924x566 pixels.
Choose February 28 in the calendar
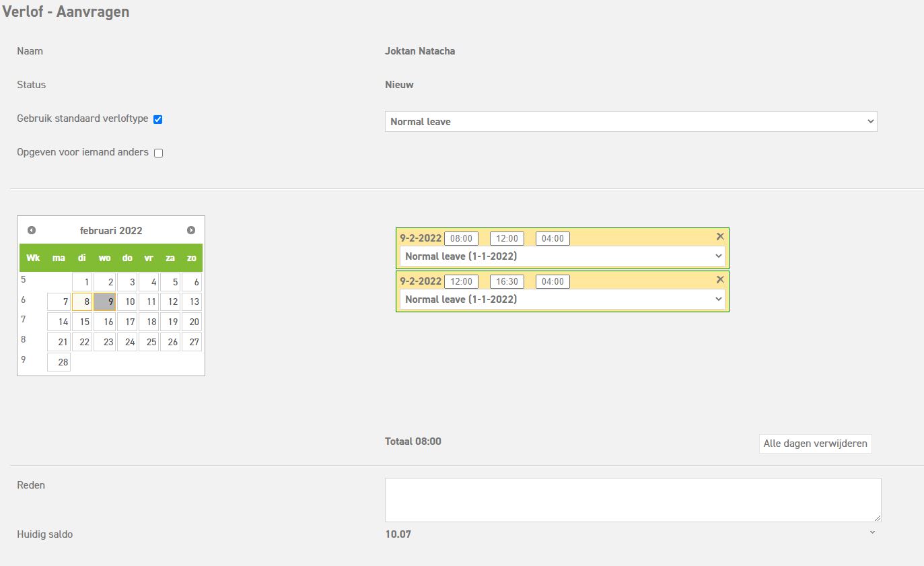tap(59, 363)
